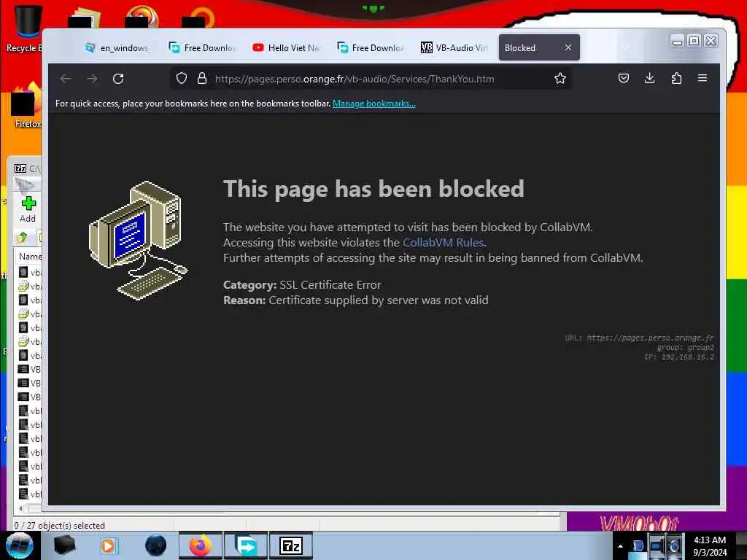Click the 0 / 27 object(s) selected status
747x560 pixels.
coord(59,525)
